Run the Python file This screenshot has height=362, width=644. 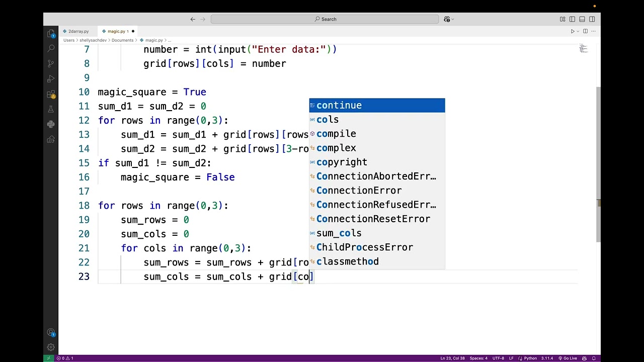573,31
